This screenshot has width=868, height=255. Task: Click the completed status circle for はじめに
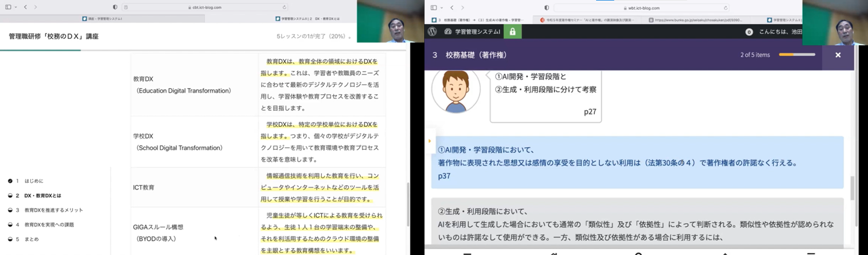tap(10, 181)
